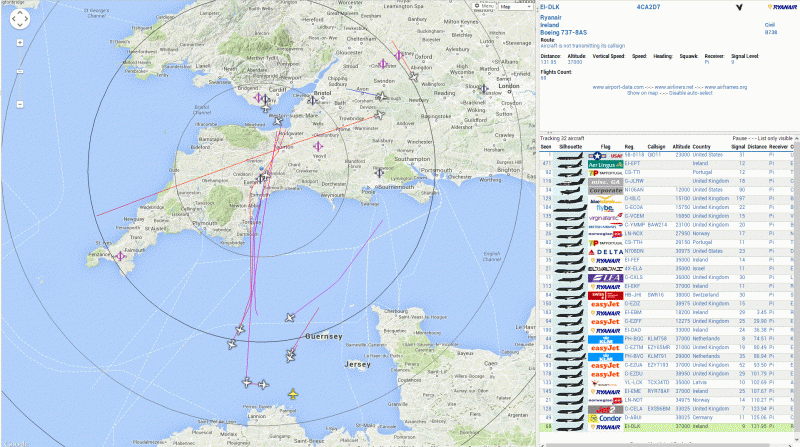This screenshot has height=447, width=800.
Task: Open the Map type dropdown
Action: (x=515, y=6)
